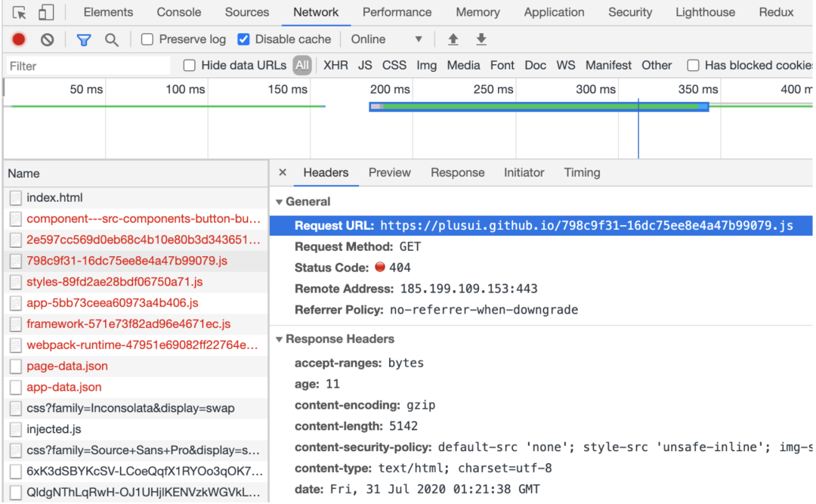Select the component---src-components-button request
Viewport: 816px width, 504px height.
pos(136,218)
